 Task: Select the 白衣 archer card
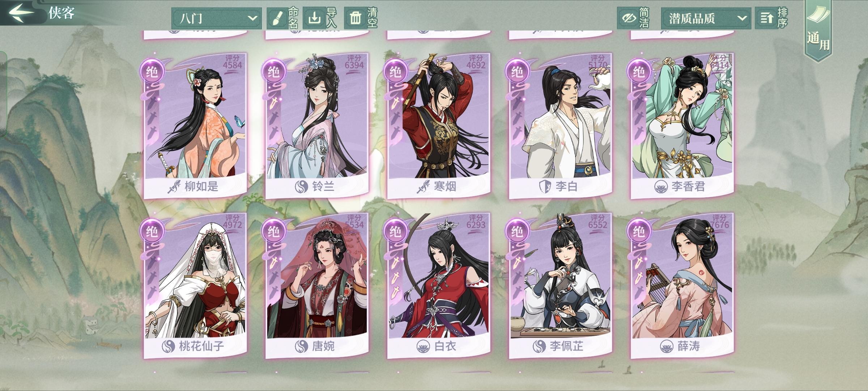coord(439,285)
